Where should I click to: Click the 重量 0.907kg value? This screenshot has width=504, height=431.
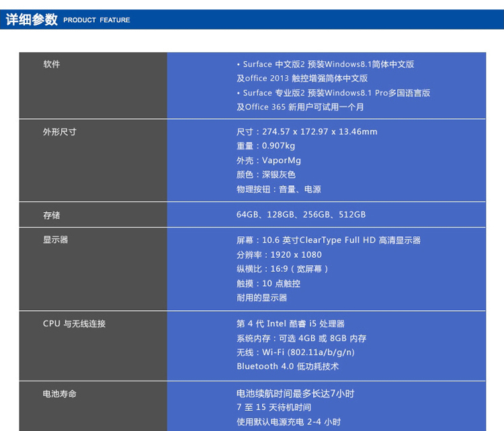coord(266,146)
